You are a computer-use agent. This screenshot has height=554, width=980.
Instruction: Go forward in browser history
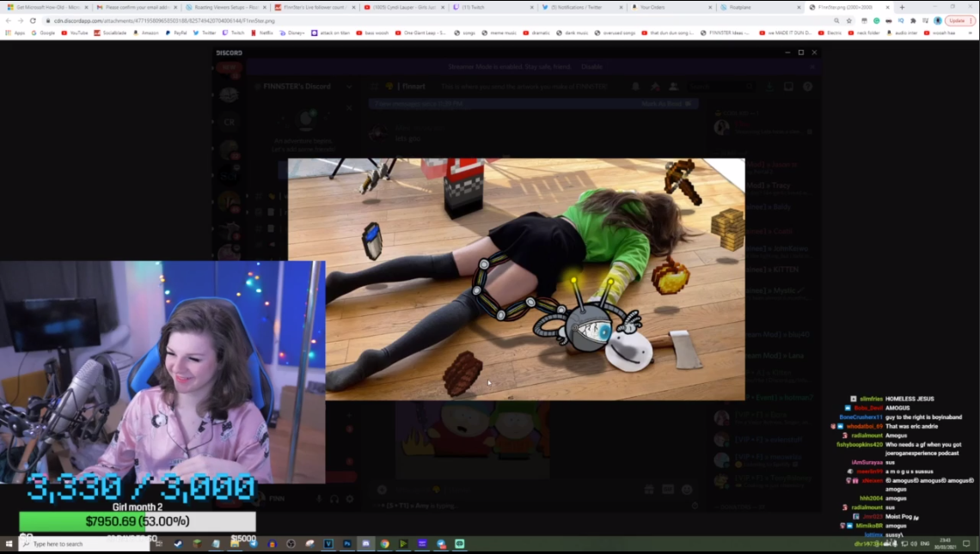[20, 21]
